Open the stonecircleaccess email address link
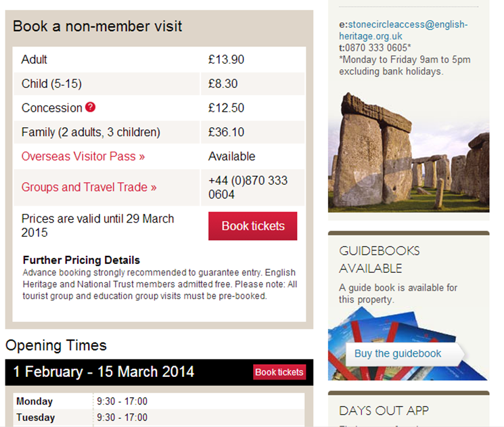Screen dimensions: 504x427 [x=405, y=30]
